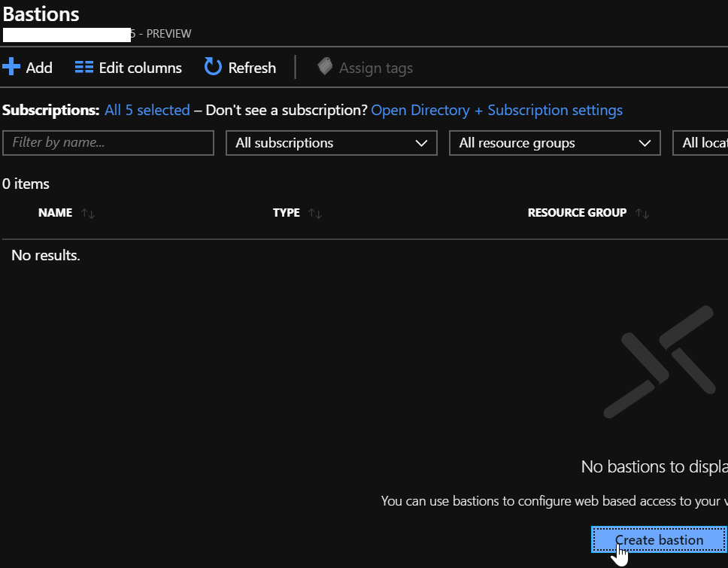Focus the Filter by name field
Image resolution: width=728 pixels, height=568 pixels.
(x=108, y=143)
